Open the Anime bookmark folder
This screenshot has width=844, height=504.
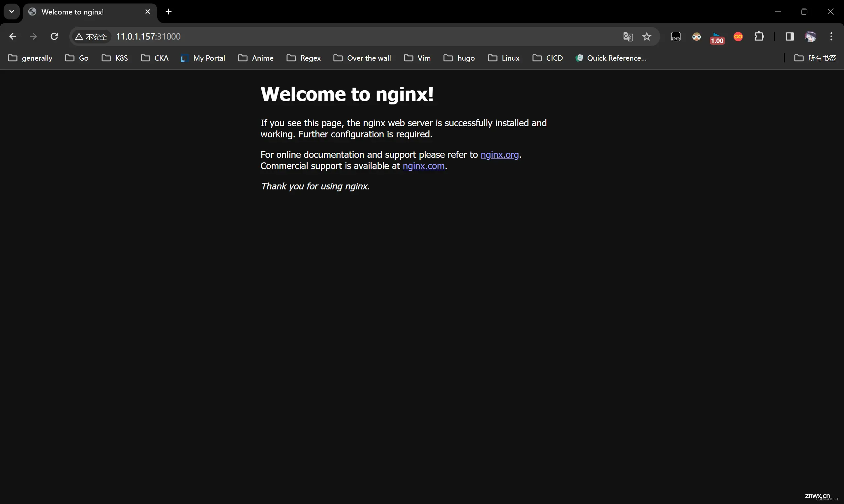click(256, 58)
